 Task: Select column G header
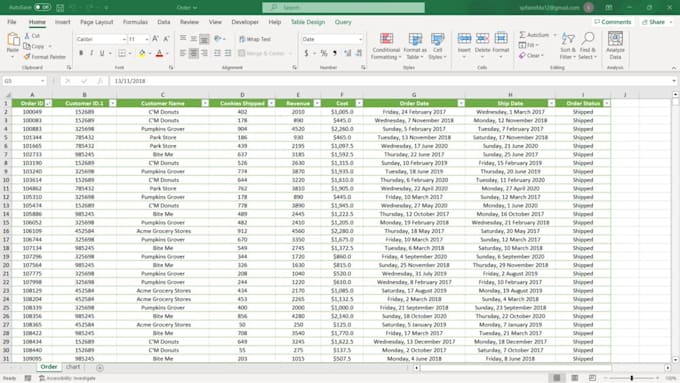click(414, 95)
